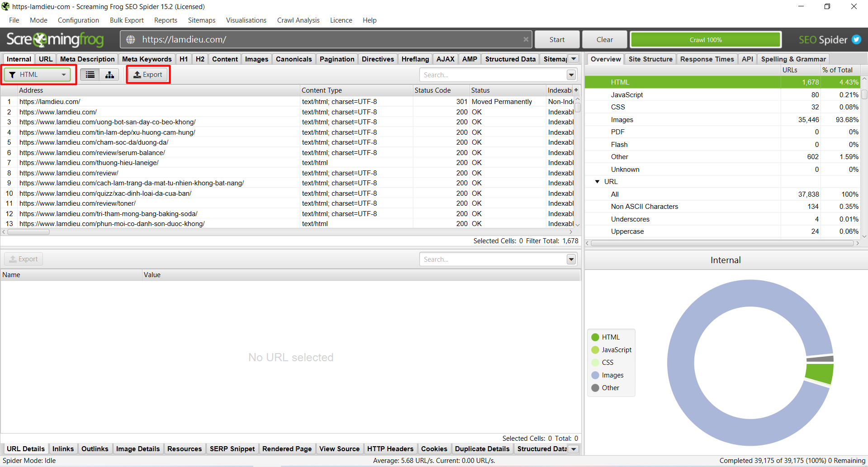Sort by Status Code column header

[x=441, y=90]
